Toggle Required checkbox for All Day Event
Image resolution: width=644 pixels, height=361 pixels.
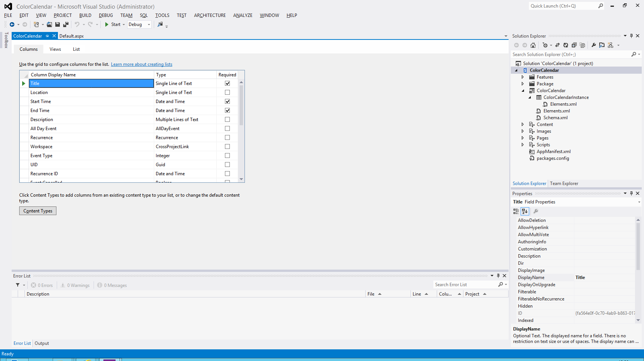[x=227, y=129]
